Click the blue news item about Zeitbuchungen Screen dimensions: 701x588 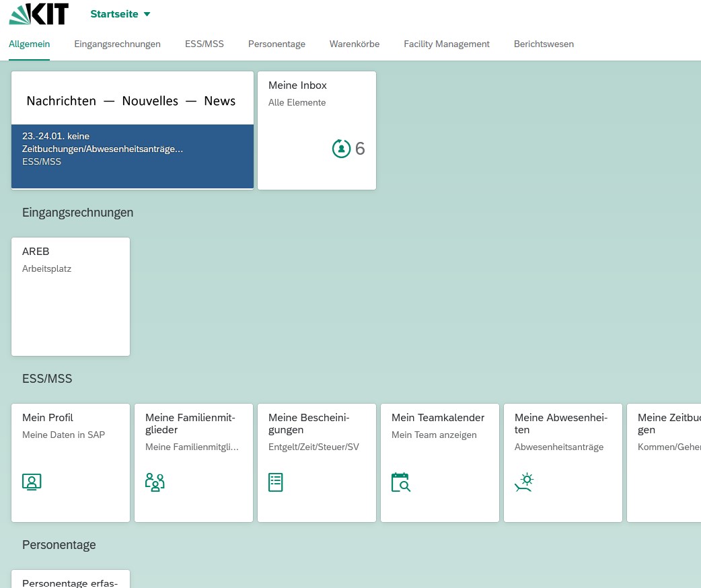pos(133,155)
